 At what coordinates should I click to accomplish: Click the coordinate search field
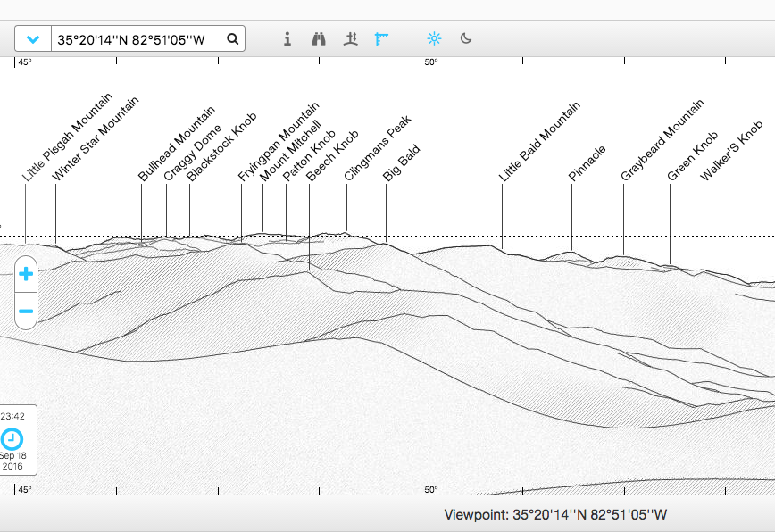point(137,39)
